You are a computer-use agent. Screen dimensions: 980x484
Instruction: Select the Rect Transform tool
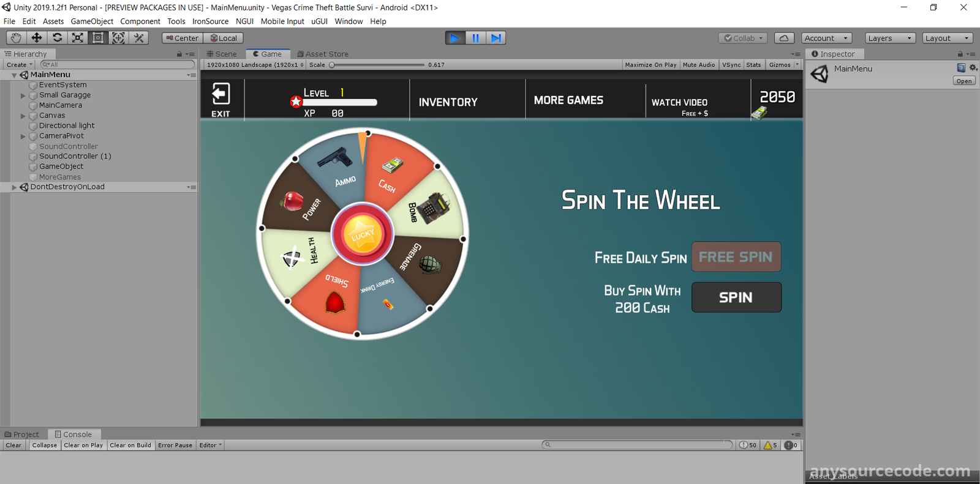click(98, 38)
